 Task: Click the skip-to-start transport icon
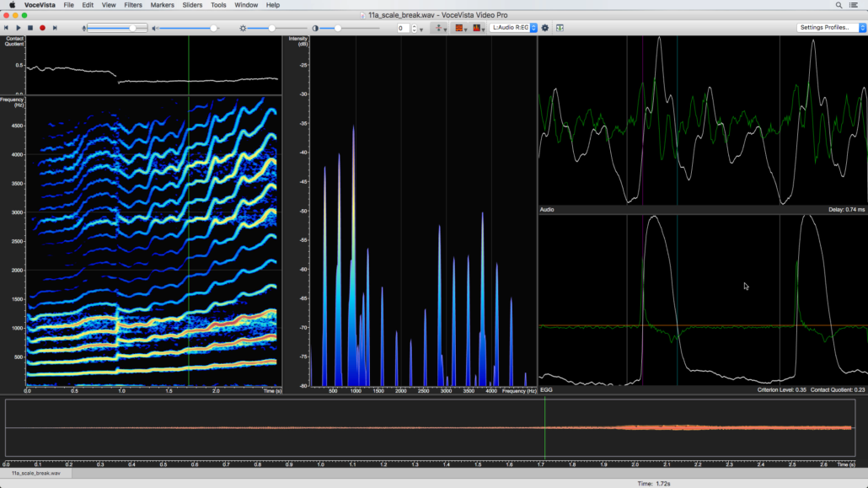click(6, 28)
